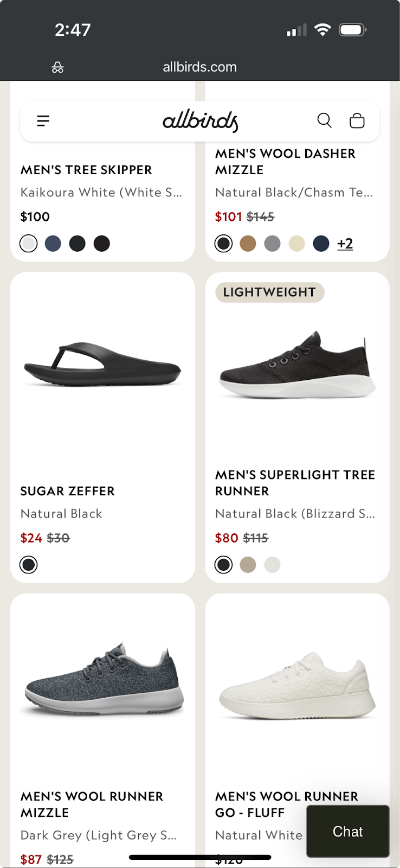This screenshot has width=400, height=868.
Task: Select black swatch on Sugar Zeffer
Action: pyautogui.click(x=29, y=565)
